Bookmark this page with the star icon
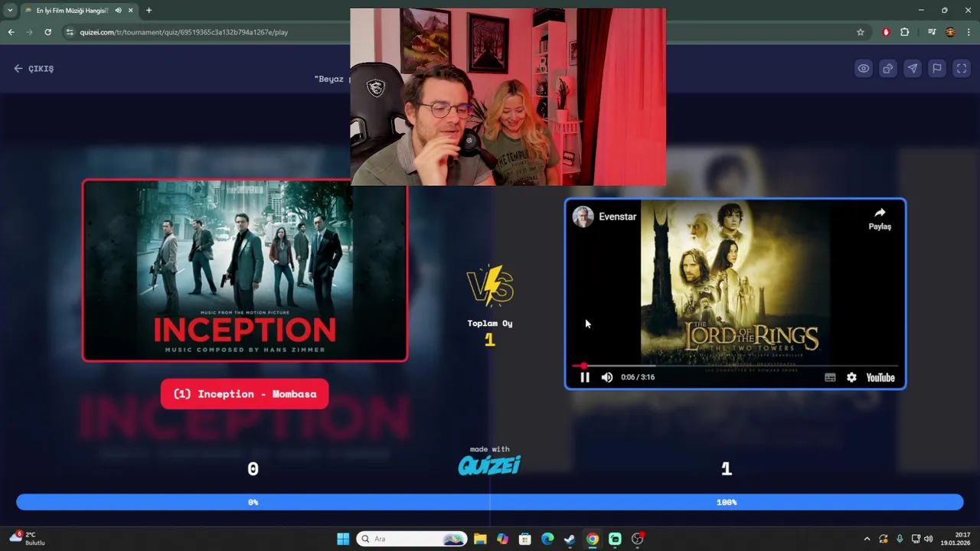 pos(861,32)
